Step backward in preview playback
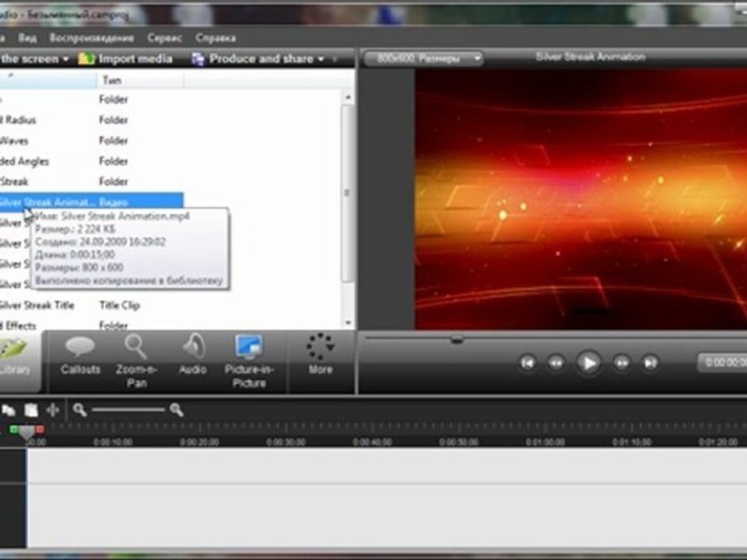The image size is (747, 560). pos(556,363)
